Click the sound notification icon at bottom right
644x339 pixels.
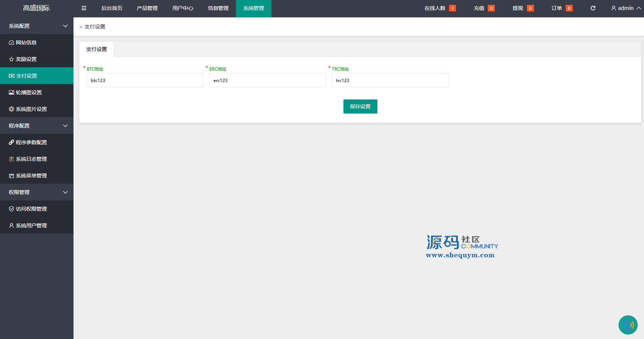[628, 325]
